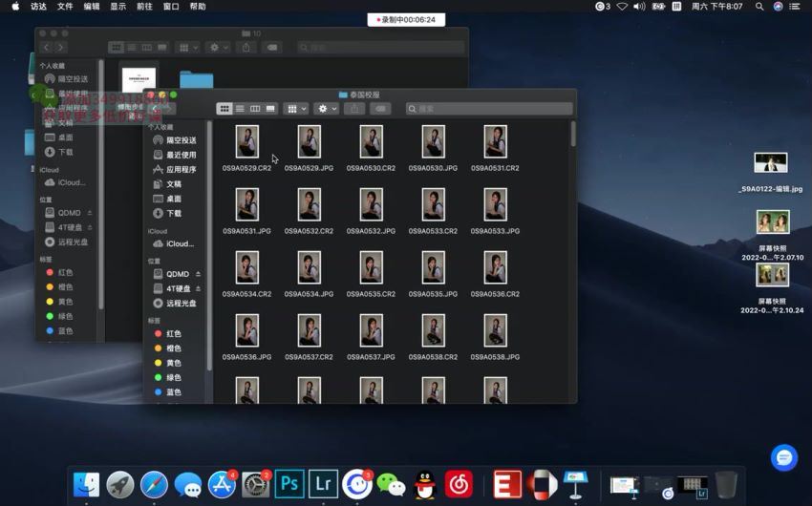Open group-by dropdown in background Finder window
The height and width of the screenshot is (506, 812).
point(187,48)
